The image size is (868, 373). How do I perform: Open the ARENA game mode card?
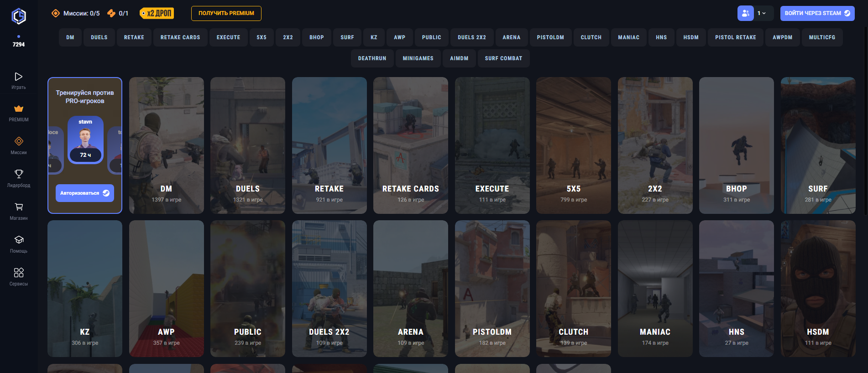pyautogui.click(x=411, y=289)
